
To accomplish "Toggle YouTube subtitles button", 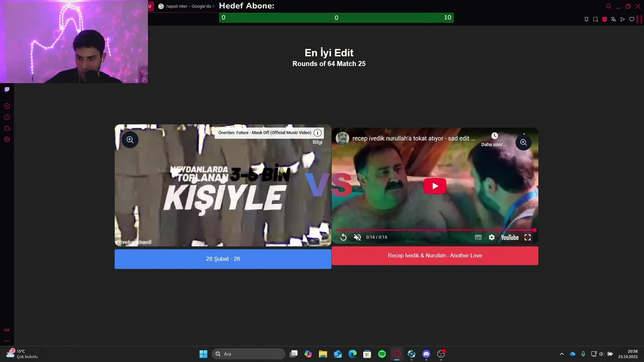I will tap(478, 237).
